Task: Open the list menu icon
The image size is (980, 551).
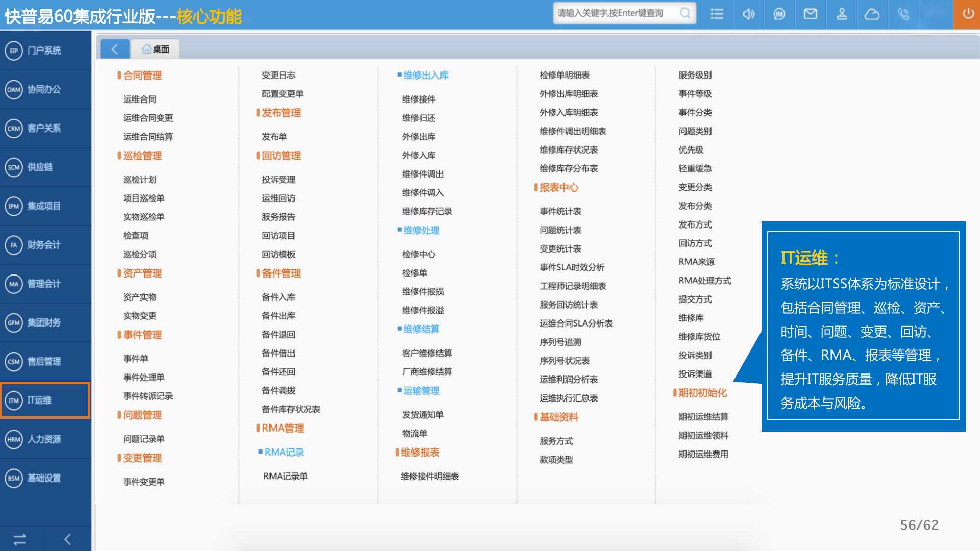Action: point(717,14)
